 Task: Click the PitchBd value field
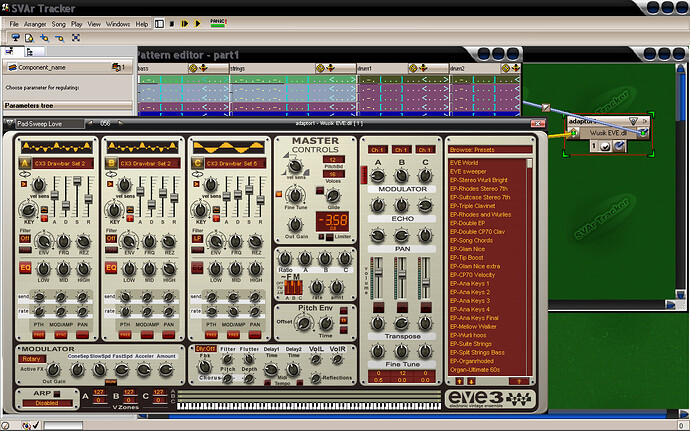(334, 160)
